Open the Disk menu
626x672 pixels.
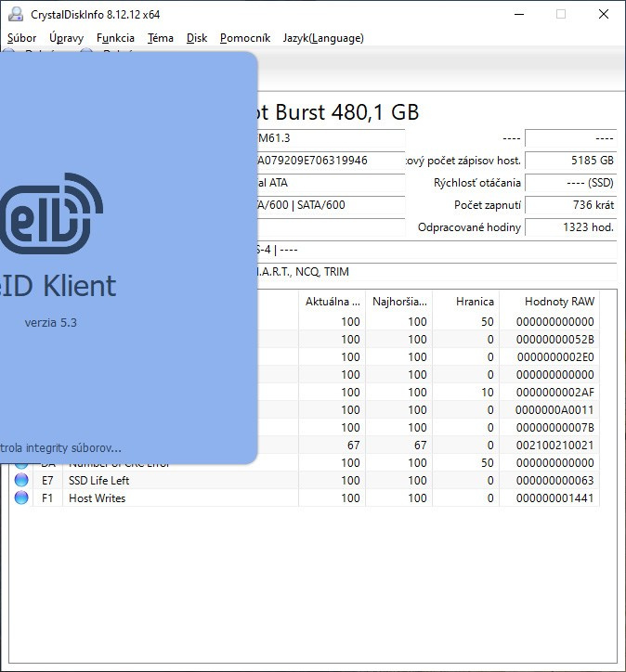point(197,38)
